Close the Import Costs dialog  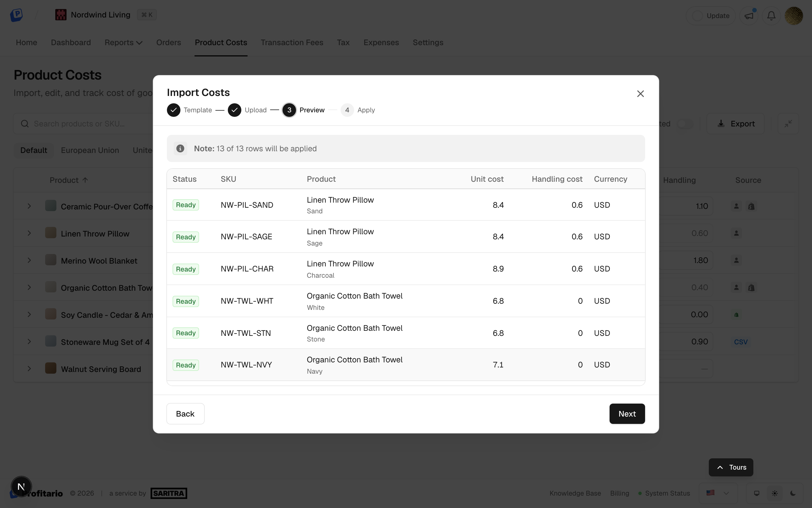[640, 94]
